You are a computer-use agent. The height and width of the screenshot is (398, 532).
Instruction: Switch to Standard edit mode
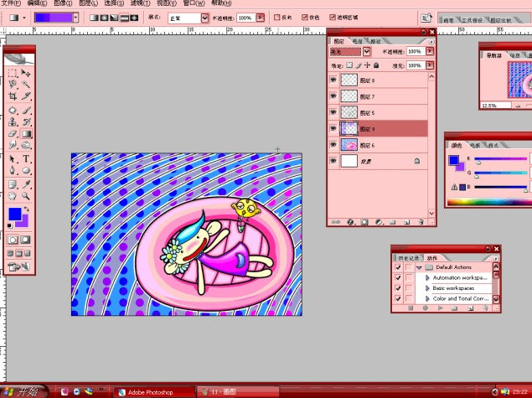pos(13,240)
